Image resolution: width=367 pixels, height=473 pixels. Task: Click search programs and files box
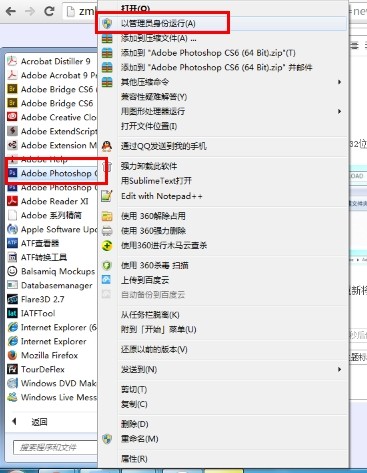tap(55, 447)
